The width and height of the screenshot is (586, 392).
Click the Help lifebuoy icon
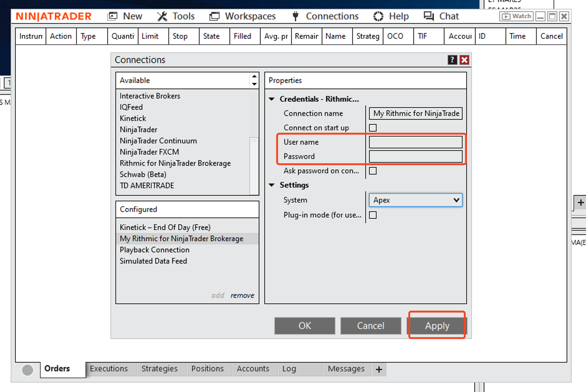click(378, 16)
